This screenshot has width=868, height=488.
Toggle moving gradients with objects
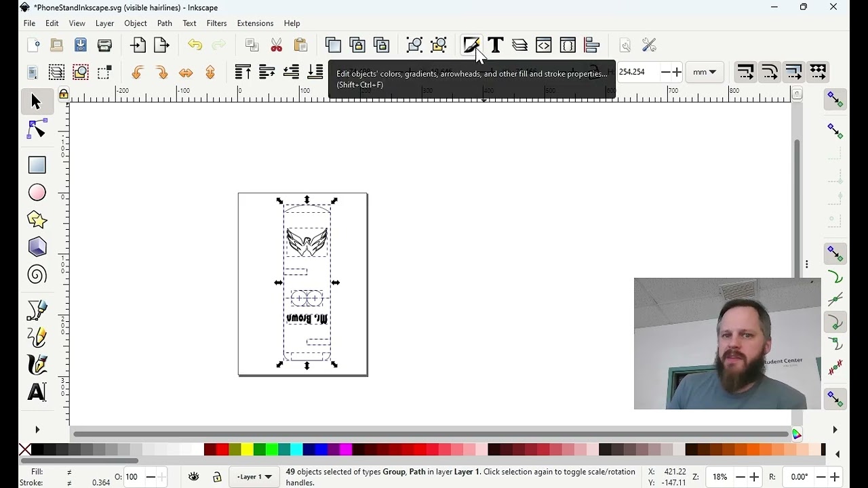[x=794, y=72]
